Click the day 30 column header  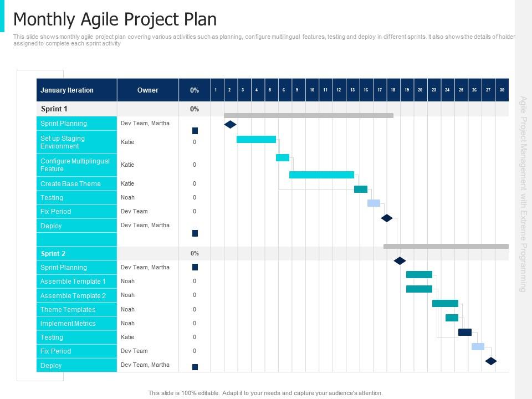tap(502, 90)
